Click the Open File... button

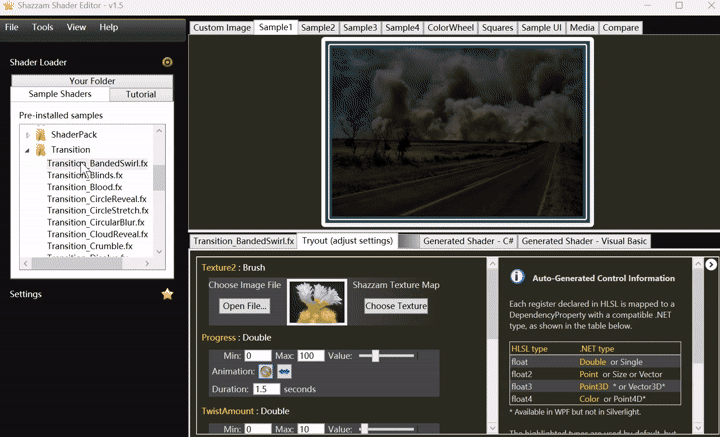click(244, 306)
